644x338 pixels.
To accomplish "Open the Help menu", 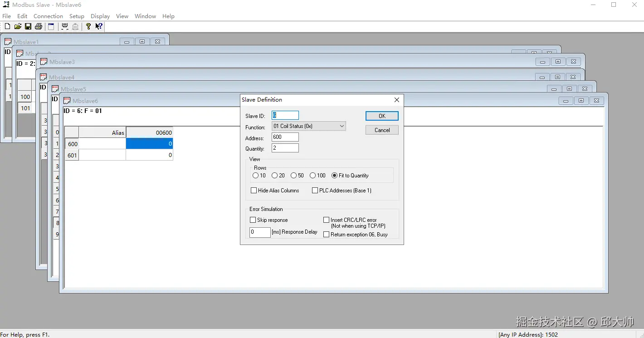I will (x=168, y=16).
